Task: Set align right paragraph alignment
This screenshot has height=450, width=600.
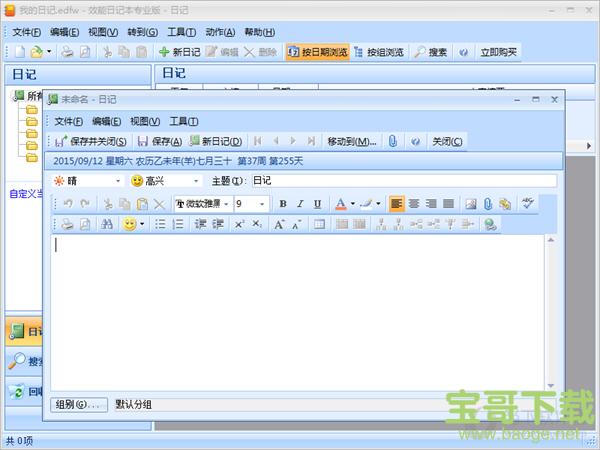Action: pos(431,204)
